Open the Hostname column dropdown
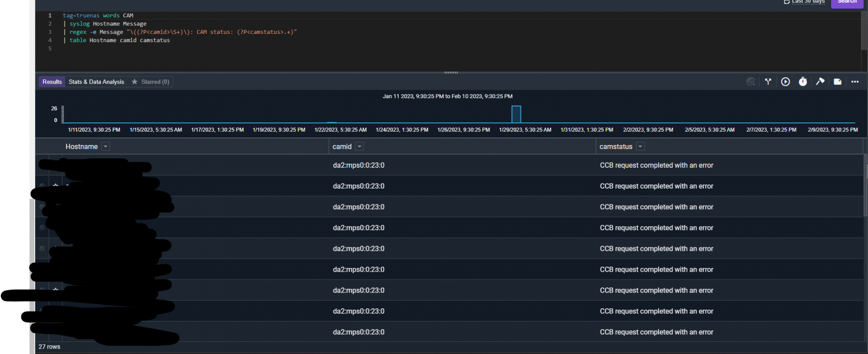 pyautogui.click(x=105, y=146)
